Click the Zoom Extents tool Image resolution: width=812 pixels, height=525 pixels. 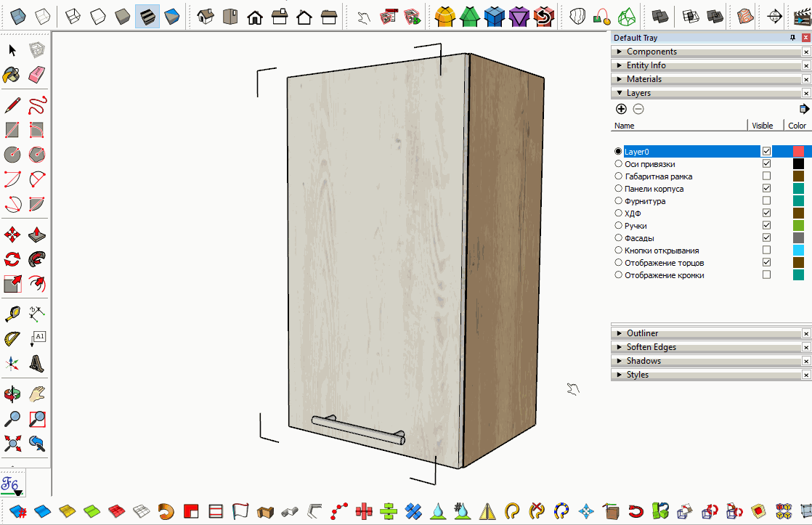tap(12, 442)
